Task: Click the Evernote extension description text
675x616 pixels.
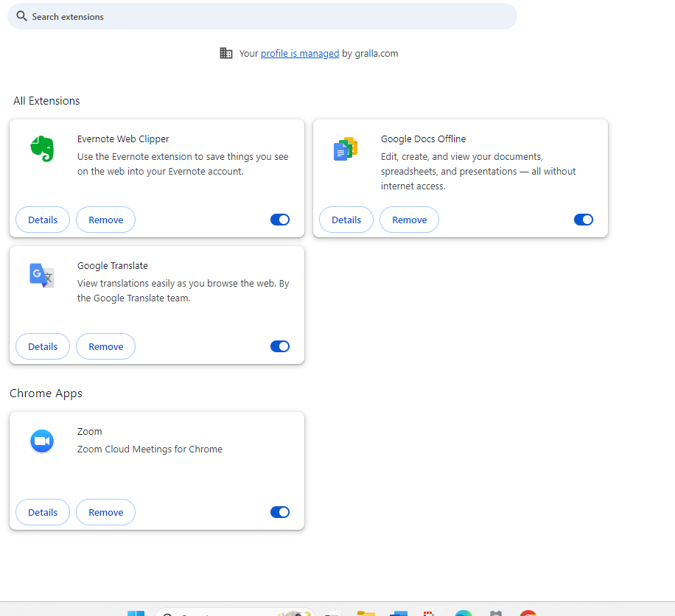Action: pos(183,164)
